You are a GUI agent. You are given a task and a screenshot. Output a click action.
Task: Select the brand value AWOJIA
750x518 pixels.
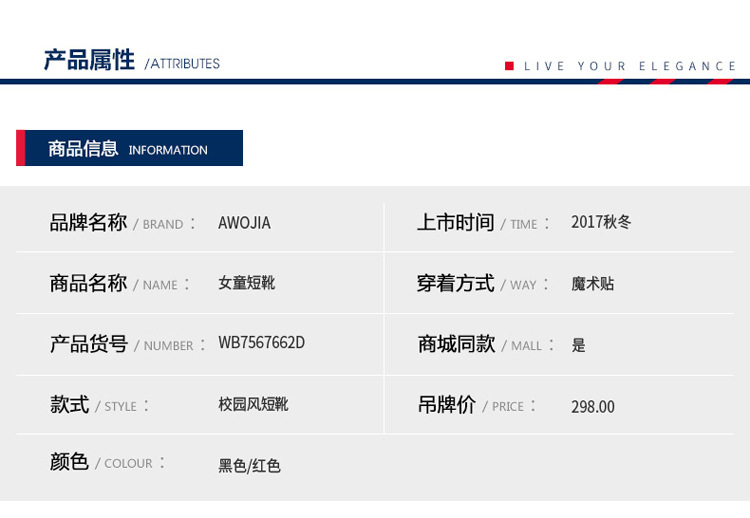(244, 223)
